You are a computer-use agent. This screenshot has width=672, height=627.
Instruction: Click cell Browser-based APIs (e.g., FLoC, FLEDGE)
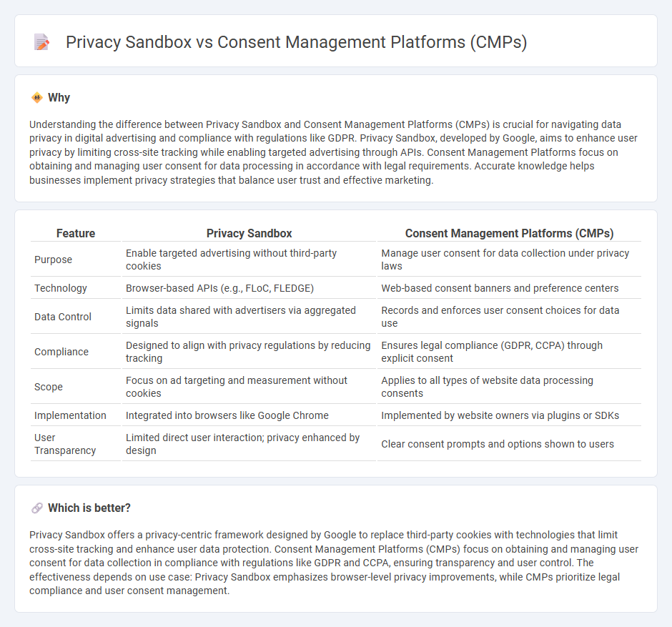click(249, 288)
